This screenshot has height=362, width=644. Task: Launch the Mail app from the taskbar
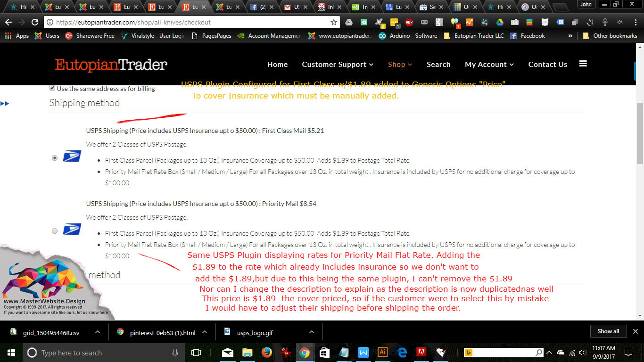pos(228,353)
